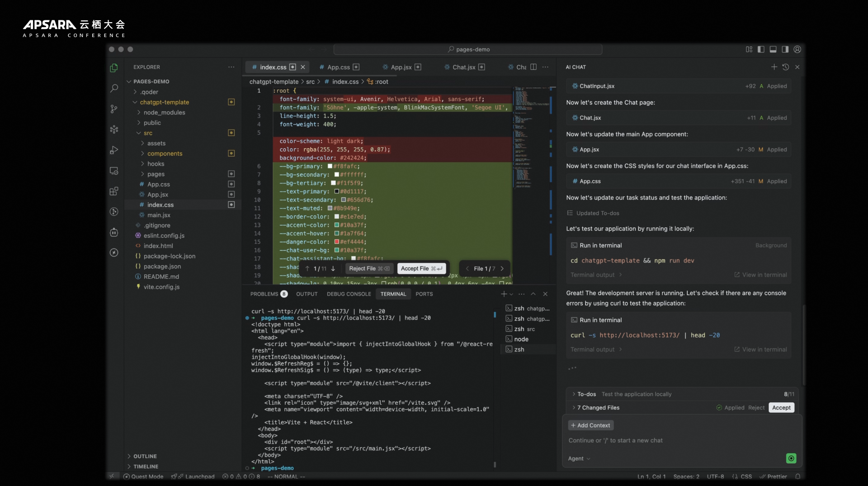868x486 pixels.
Task: Open Run and Debug view
Action: [x=114, y=150]
